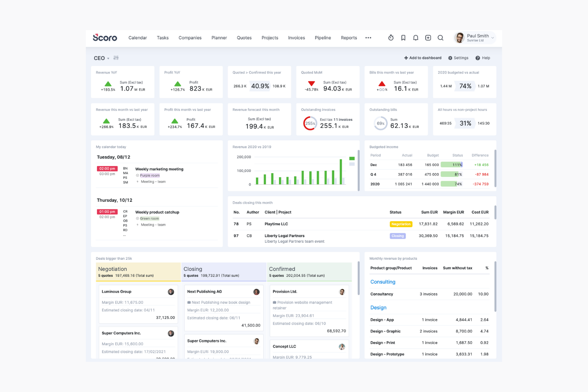Open search with the magnifier icon
588x392 pixels.
point(441,38)
